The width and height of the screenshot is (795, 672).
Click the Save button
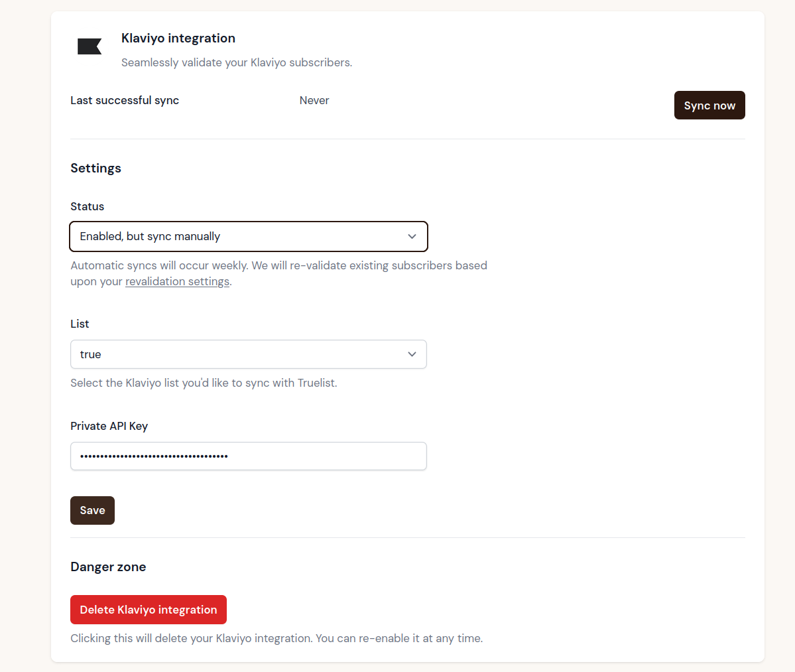(92, 510)
